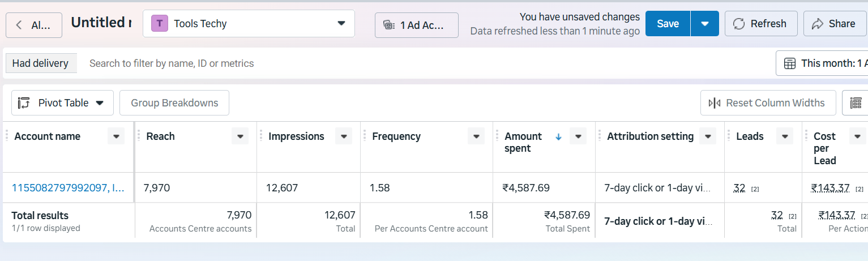
Task: Click the Group Breakdowns button
Action: [x=174, y=103]
